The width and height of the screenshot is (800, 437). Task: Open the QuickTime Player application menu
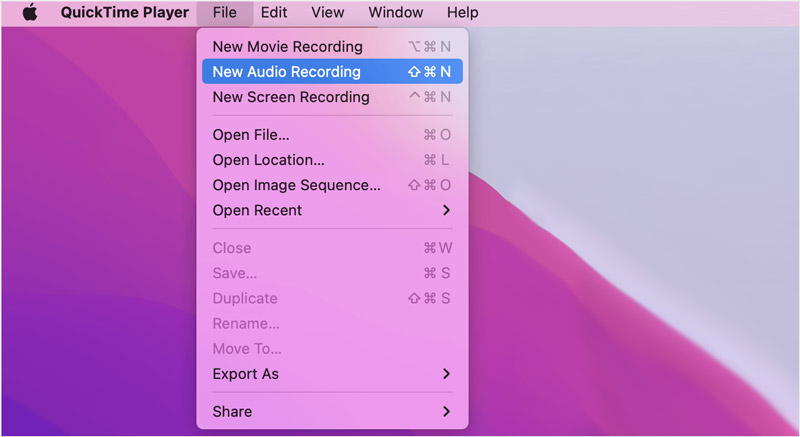tap(124, 12)
